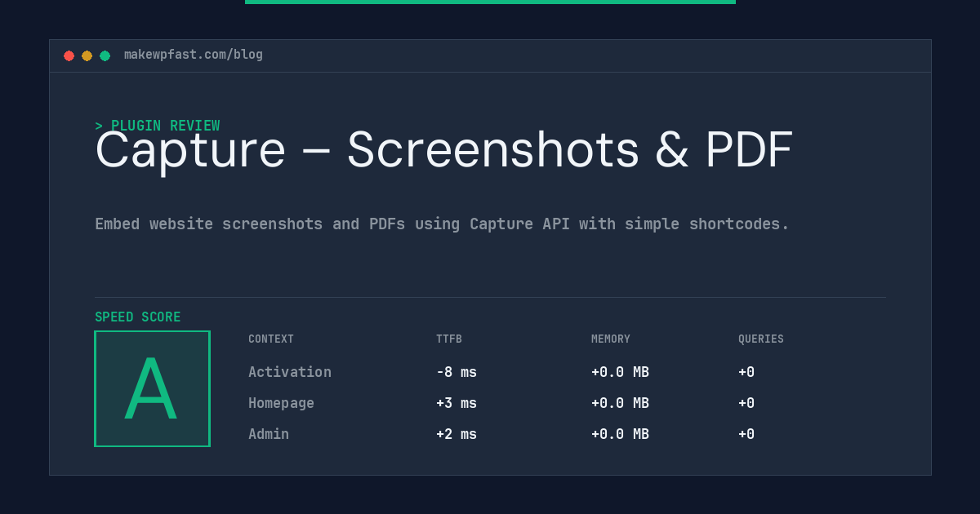This screenshot has height=514, width=980.
Task: Click the yellow minimize dot
Action: (87, 55)
